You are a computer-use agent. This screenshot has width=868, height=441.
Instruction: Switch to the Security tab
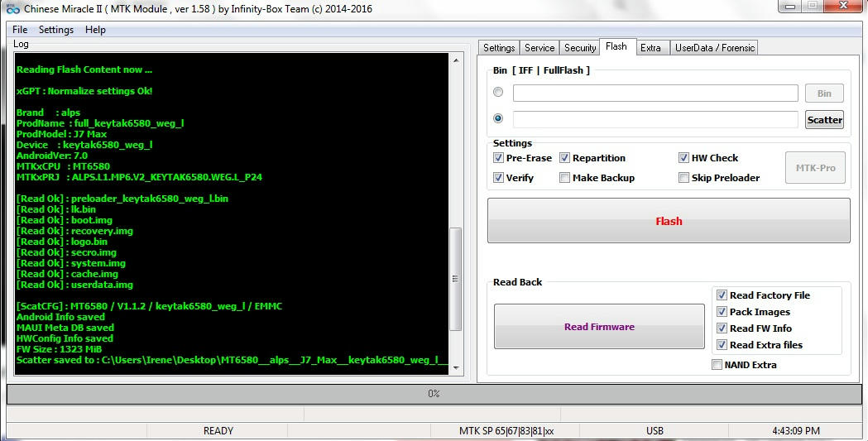(x=579, y=48)
